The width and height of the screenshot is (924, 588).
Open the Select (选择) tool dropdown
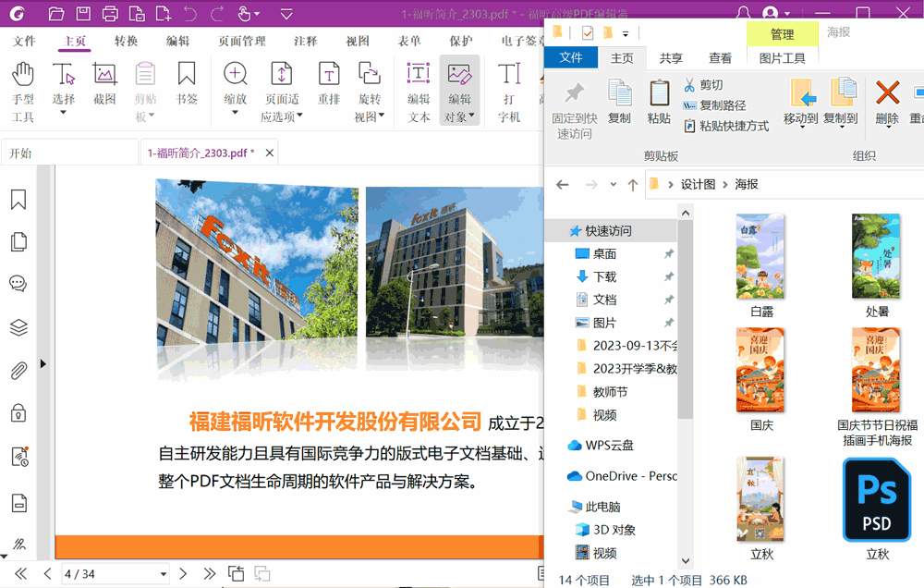click(x=63, y=112)
